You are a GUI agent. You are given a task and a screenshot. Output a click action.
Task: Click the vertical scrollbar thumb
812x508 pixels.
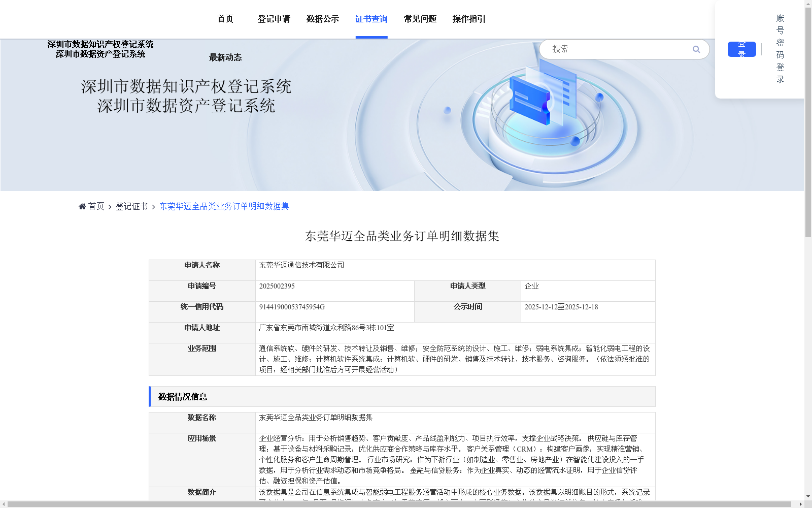click(808, 122)
